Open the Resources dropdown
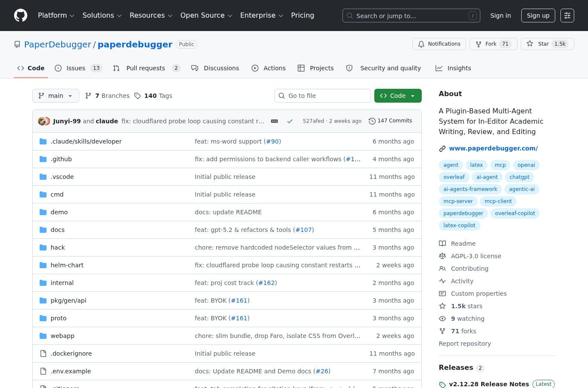This screenshot has width=588, height=388. (x=151, y=16)
